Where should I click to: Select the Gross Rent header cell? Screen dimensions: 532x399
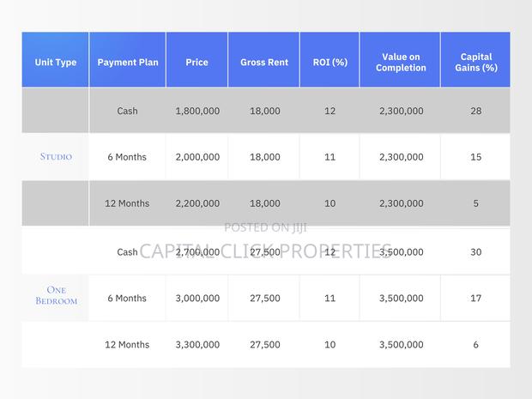tap(263, 63)
